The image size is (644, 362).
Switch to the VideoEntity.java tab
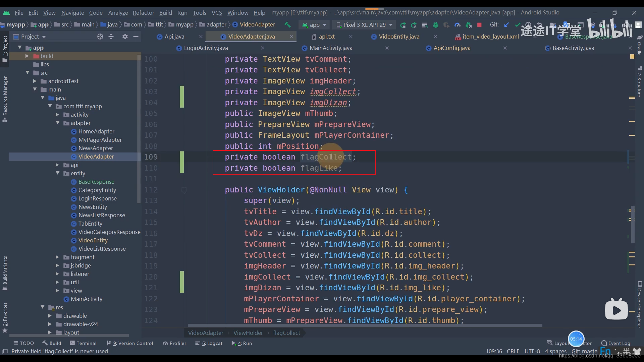[399, 37]
